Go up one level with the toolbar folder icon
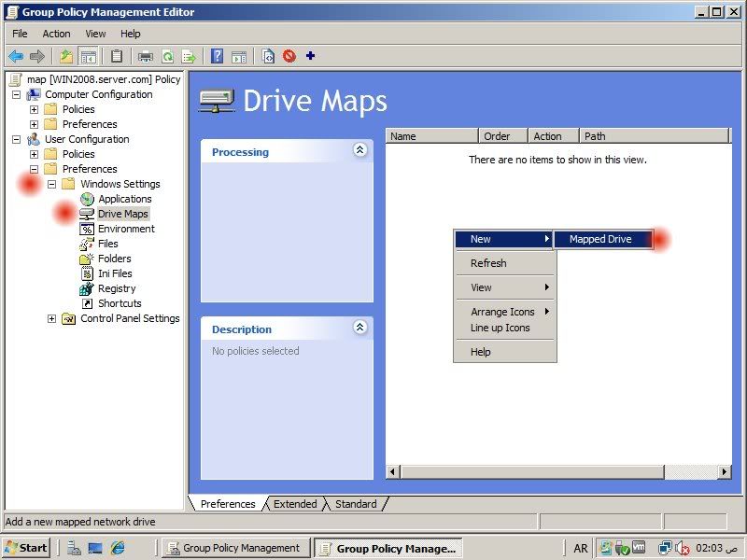 (66, 56)
